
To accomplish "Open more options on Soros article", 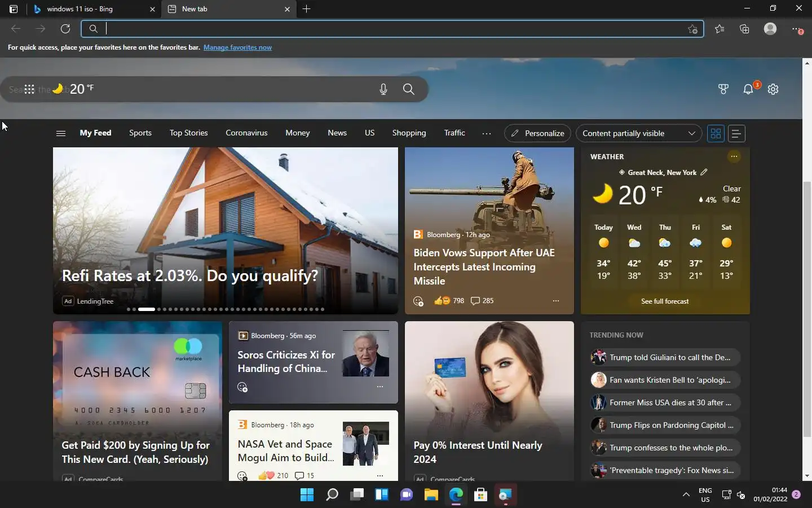I will [x=380, y=387].
